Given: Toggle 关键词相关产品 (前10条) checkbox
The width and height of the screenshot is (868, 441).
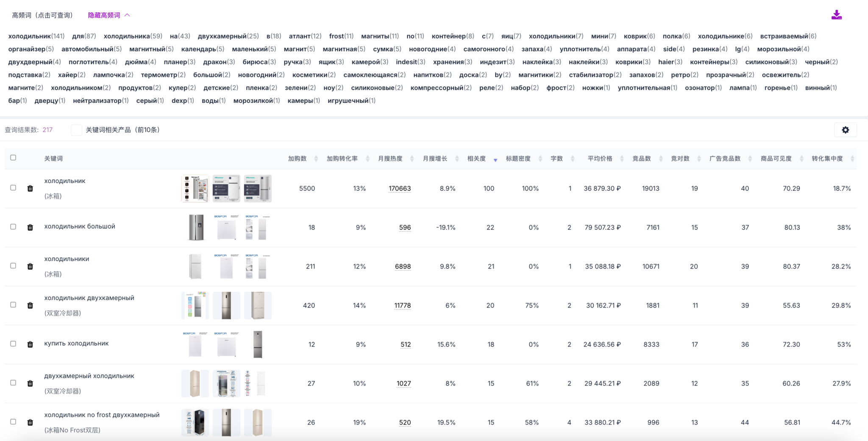Looking at the screenshot, I should coord(76,130).
